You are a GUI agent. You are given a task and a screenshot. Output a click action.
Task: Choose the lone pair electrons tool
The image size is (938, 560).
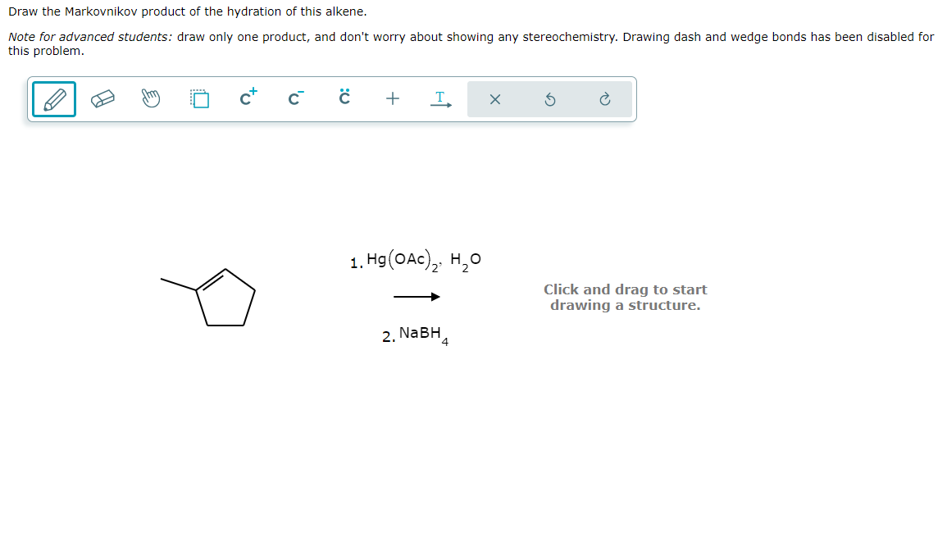click(344, 98)
